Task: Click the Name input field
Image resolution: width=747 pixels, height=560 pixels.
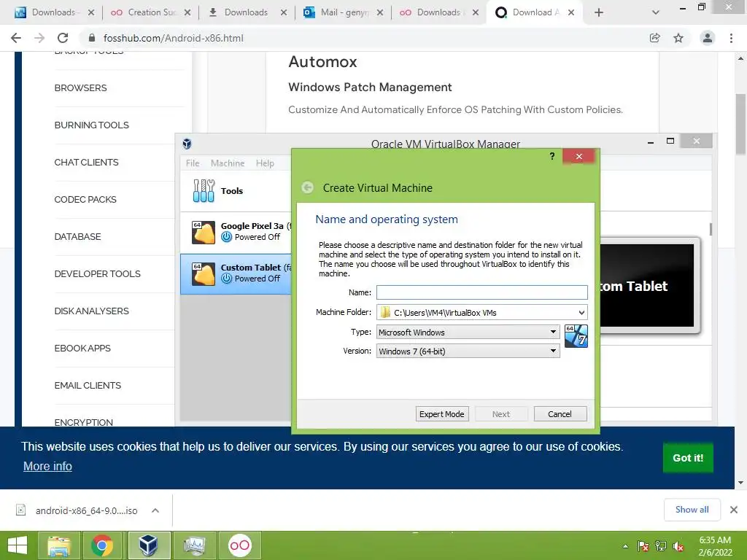Action: [481, 292]
